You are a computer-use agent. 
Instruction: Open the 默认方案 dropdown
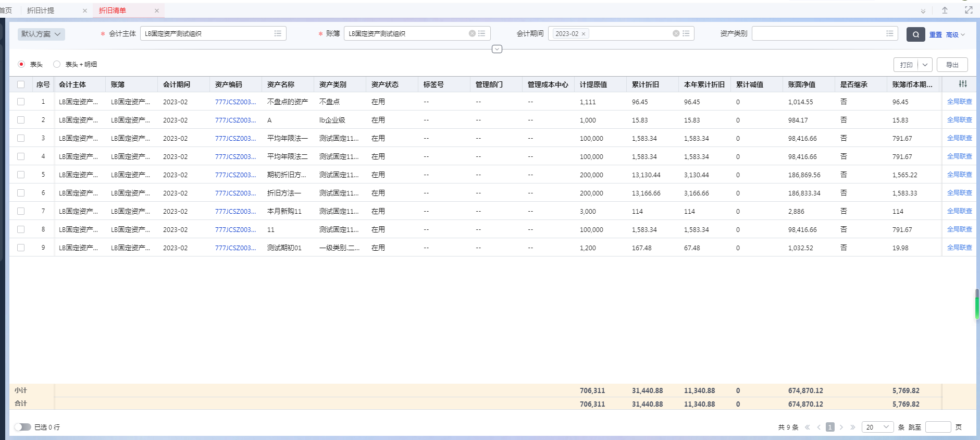pyautogui.click(x=41, y=34)
